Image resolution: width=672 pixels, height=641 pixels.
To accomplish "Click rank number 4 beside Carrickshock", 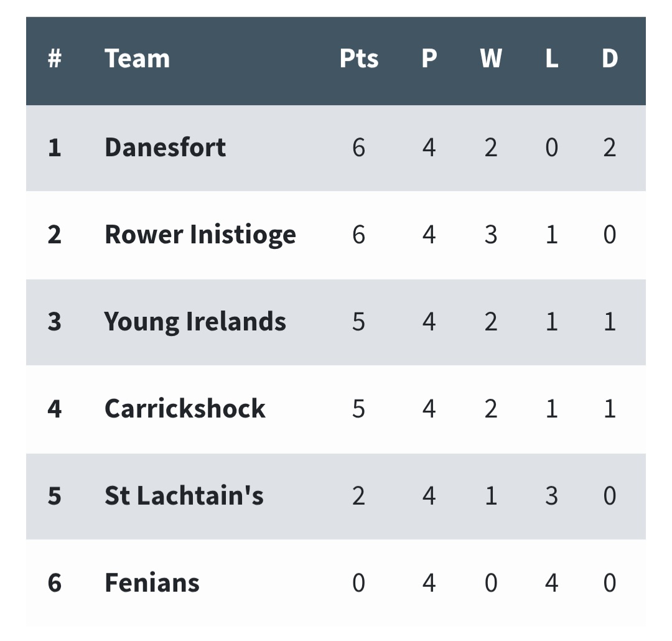I will point(55,409).
